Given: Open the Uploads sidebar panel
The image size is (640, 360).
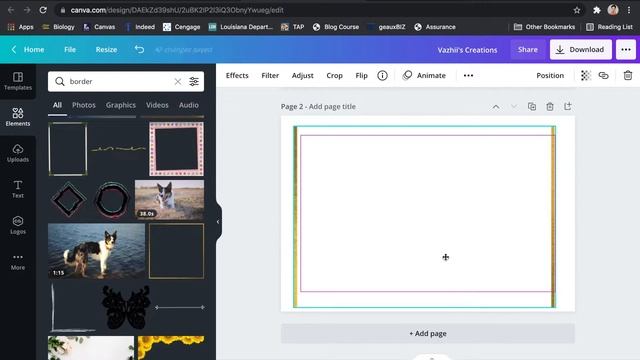Looking at the screenshot, I should coord(18,153).
